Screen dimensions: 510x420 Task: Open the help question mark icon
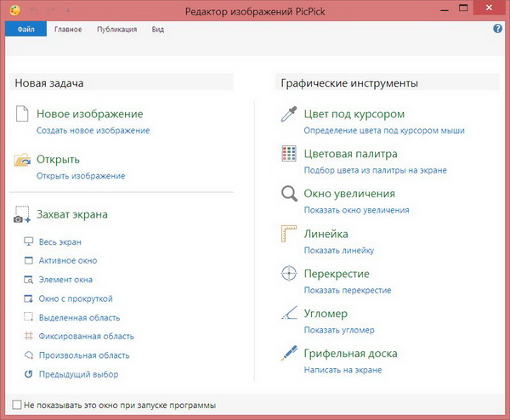click(498, 29)
